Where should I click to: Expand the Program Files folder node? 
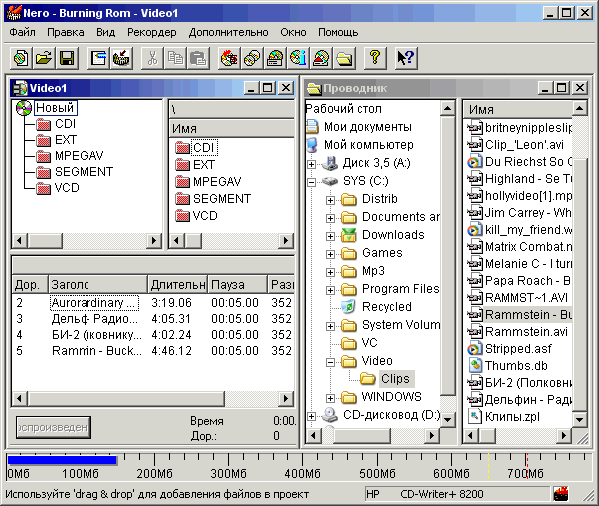click(330, 290)
